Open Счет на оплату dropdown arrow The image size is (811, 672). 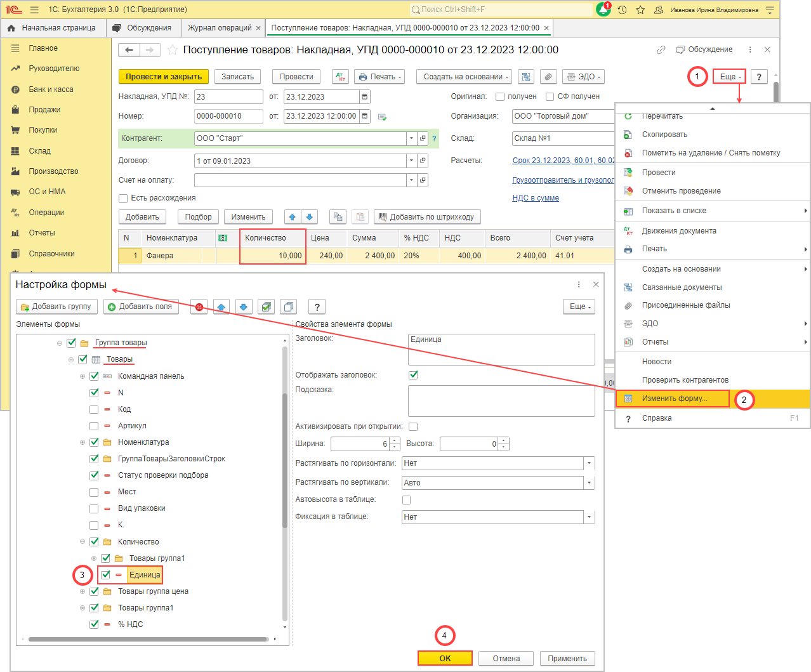[411, 180]
